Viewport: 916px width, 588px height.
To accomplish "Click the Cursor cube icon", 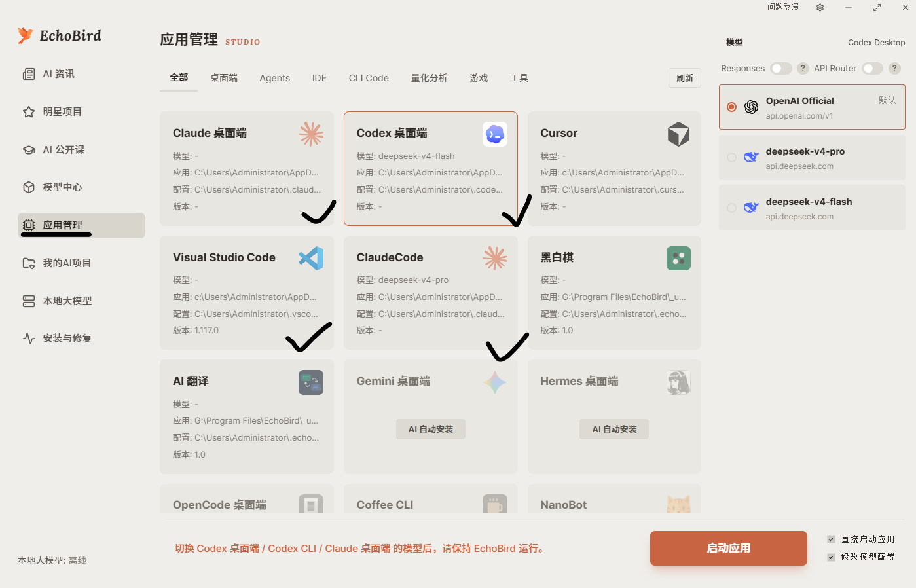I will (678, 134).
